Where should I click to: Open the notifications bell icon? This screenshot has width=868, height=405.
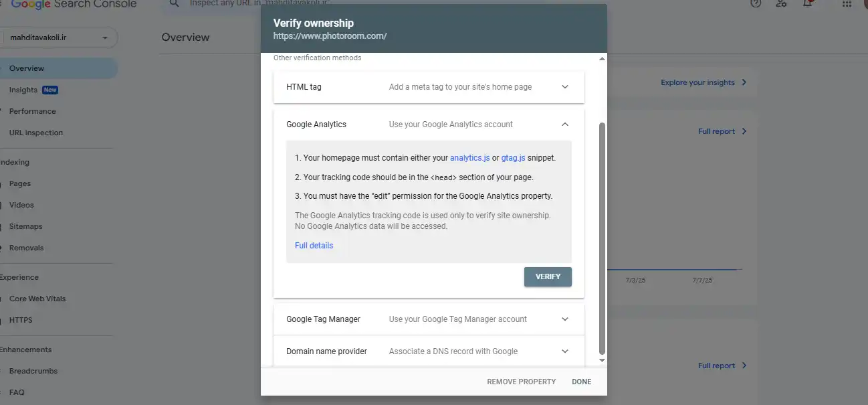(x=808, y=3)
